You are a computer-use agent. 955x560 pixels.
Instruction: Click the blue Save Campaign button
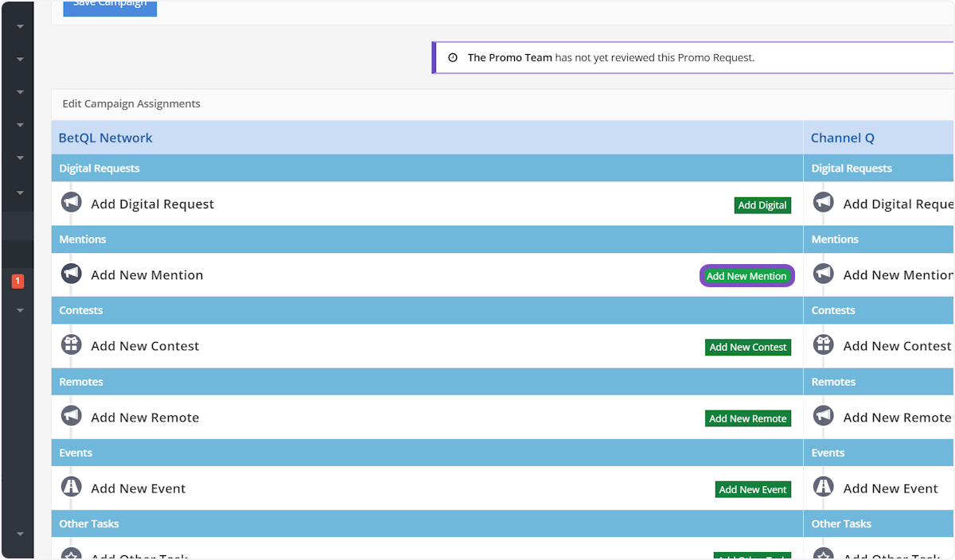coord(110,6)
